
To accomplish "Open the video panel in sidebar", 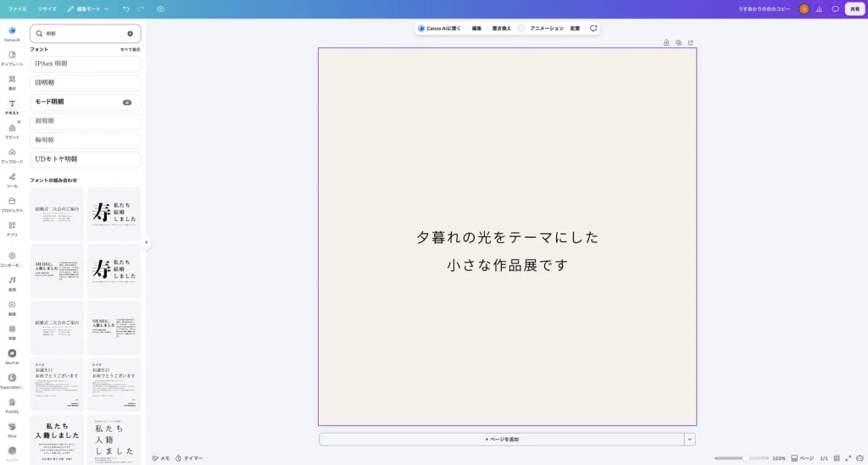I will (12, 307).
